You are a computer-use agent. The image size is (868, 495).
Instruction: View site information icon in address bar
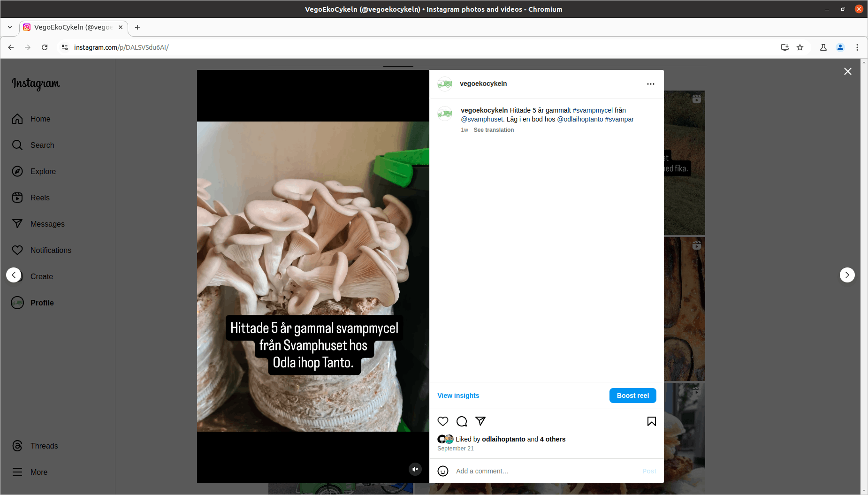pos(65,47)
